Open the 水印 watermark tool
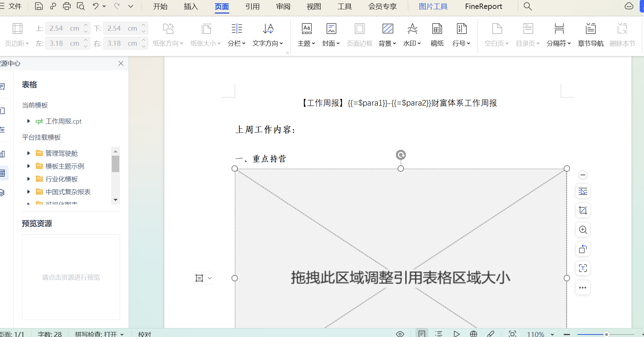This screenshot has width=644, height=337. (412, 34)
